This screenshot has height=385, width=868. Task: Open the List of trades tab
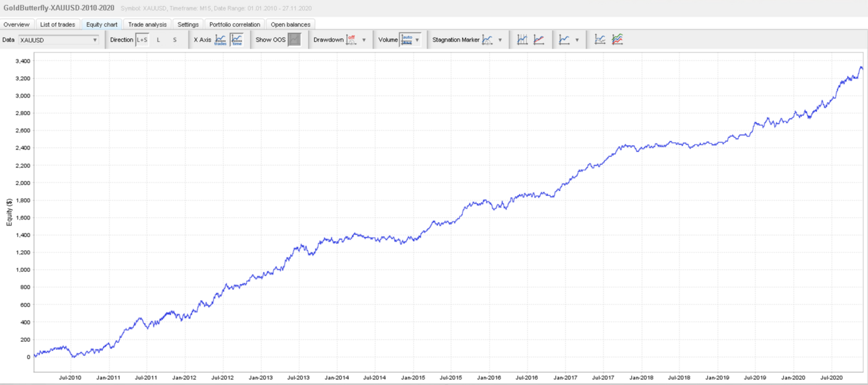tap(58, 24)
